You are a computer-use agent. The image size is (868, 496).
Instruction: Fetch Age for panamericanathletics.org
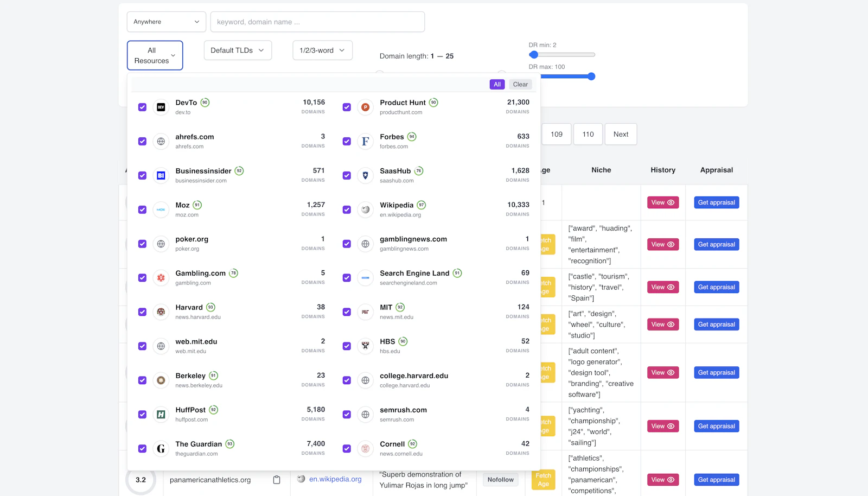tap(544, 480)
